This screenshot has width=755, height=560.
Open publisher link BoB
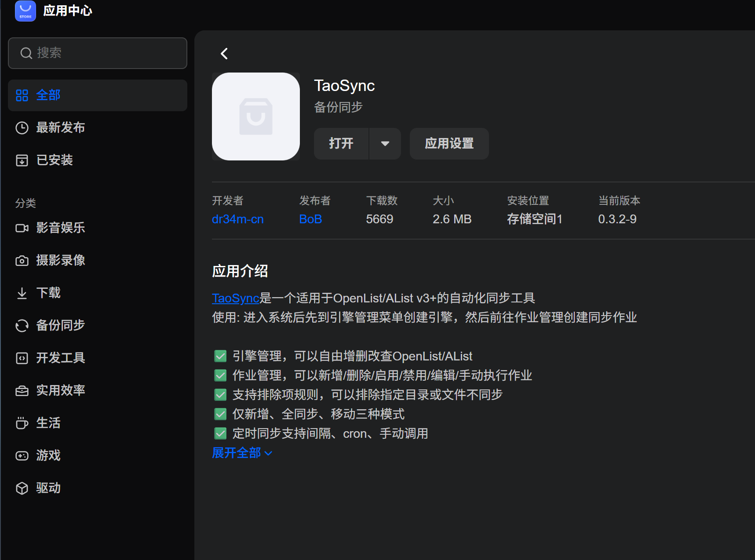[310, 219]
